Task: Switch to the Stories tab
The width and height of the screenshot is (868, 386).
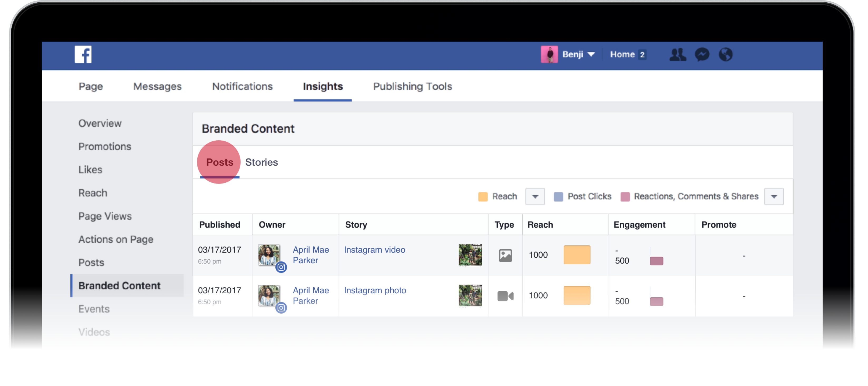Action: [x=261, y=162]
